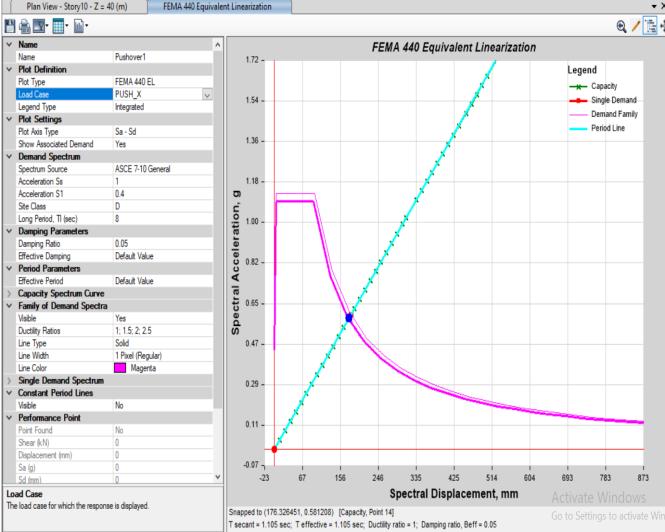The height and width of the screenshot is (532, 665).
Task: Click the Magenta line color swatch
Action: tap(120, 368)
